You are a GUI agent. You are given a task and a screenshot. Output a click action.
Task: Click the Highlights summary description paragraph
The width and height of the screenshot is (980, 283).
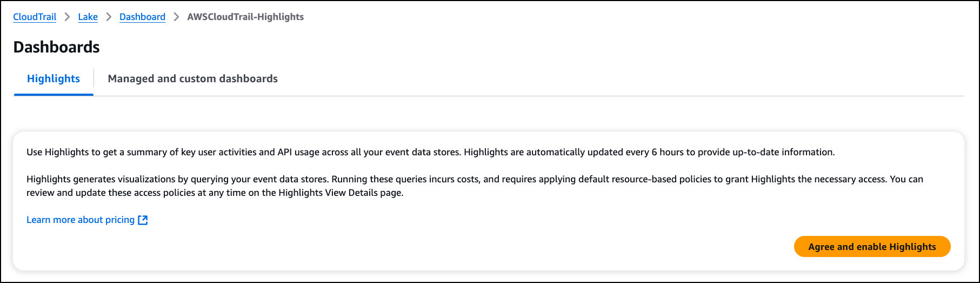click(430, 152)
